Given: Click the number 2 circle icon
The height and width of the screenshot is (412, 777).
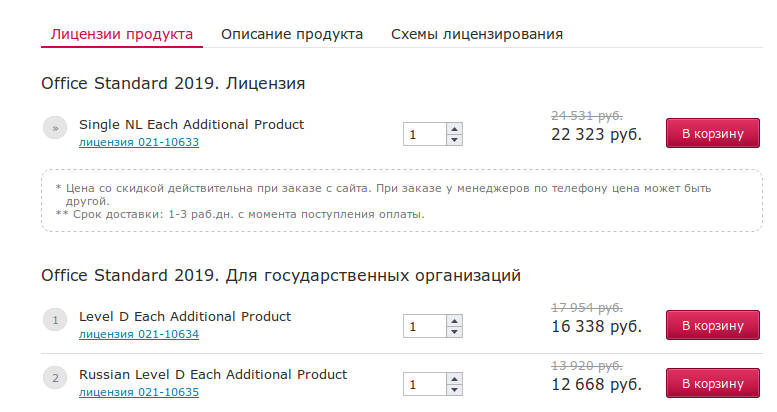Looking at the screenshot, I should (55, 378).
